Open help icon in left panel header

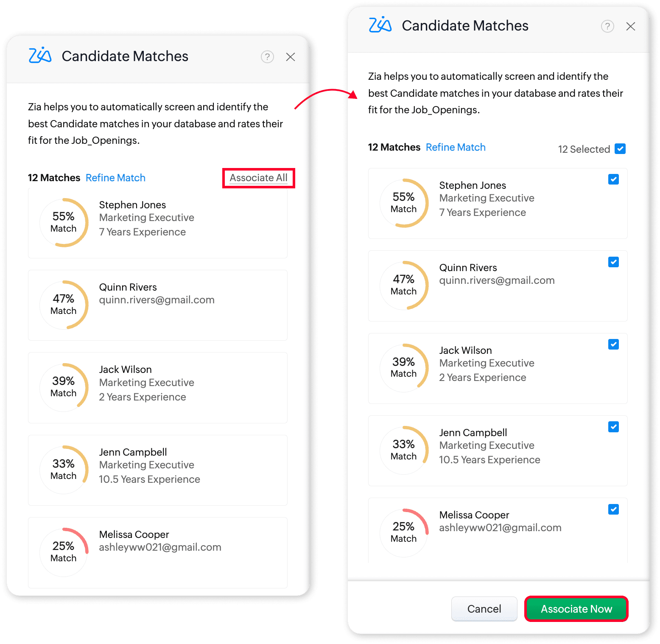pyautogui.click(x=267, y=57)
